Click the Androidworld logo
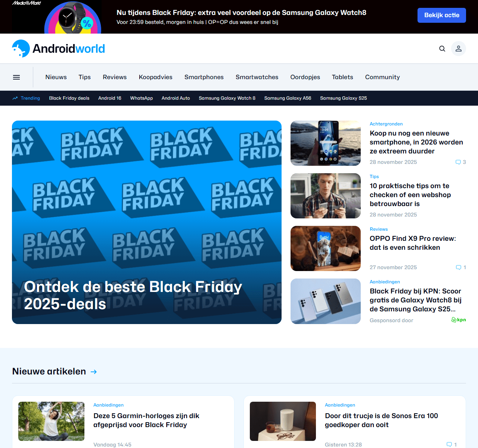This screenshot has width=478, height=448. click(x=59, y=49)
